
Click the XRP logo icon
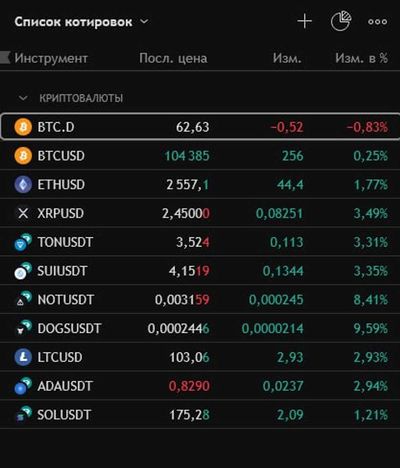[x=23, y=213]
